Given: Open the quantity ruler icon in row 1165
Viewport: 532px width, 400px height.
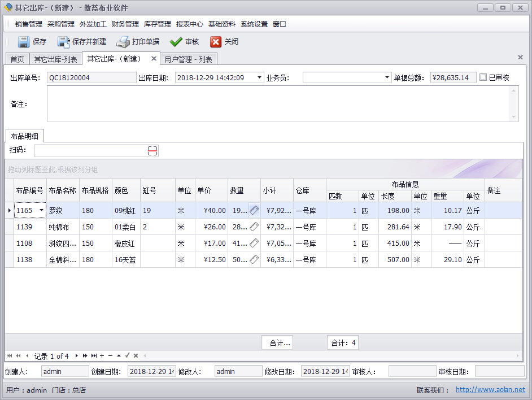Looking at the screenshot, I should coord(254,210).
